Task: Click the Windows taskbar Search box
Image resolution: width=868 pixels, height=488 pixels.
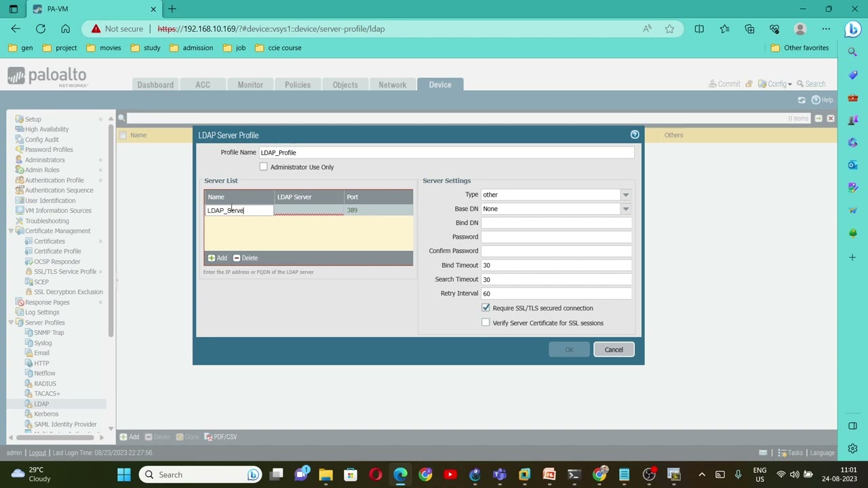Action: pos(199,474)
